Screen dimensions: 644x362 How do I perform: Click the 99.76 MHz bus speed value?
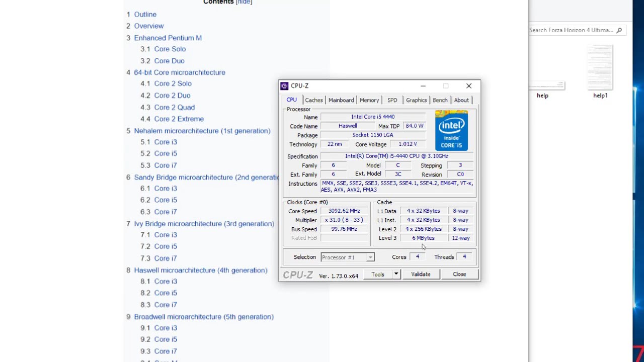pyautogui.click(x=344, y=229)
